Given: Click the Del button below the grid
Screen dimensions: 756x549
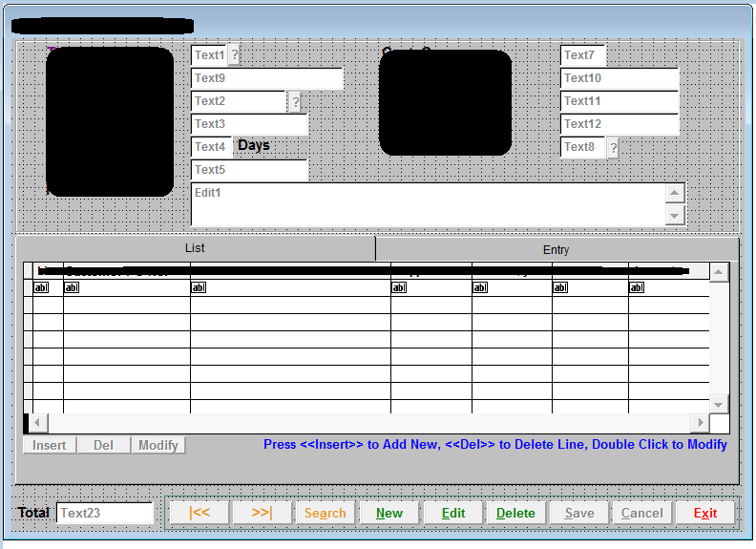Looking at the screenshot, I should click(x=104, y=445).
